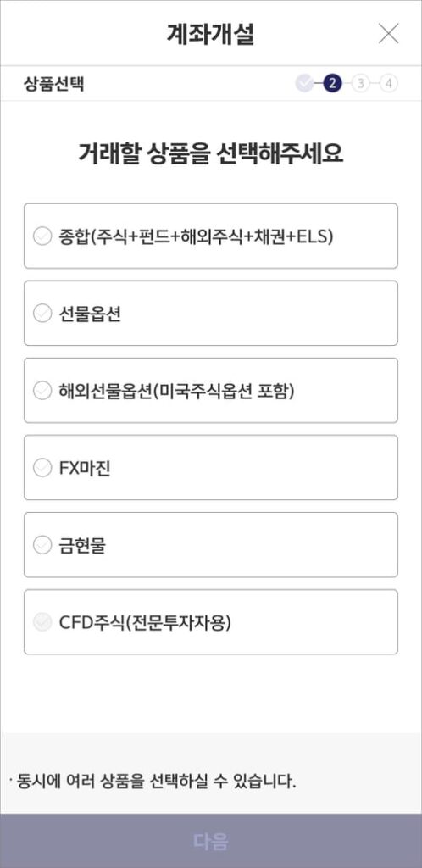The image size is (422, 868).
Task: Jump to step 4 progress circle
Action: (389, 84)
